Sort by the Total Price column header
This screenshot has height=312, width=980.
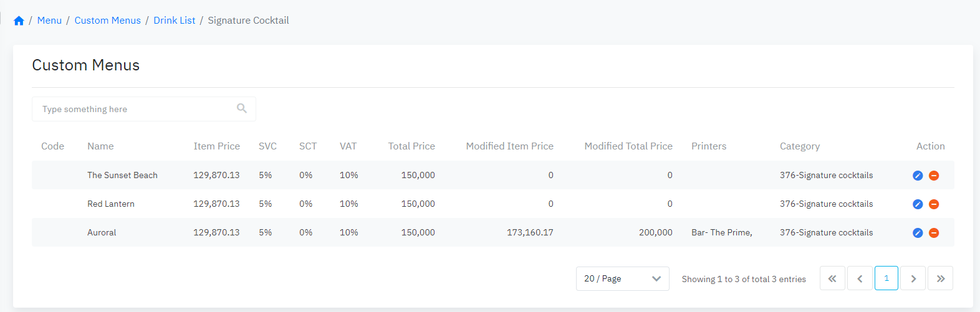[411, 146]
